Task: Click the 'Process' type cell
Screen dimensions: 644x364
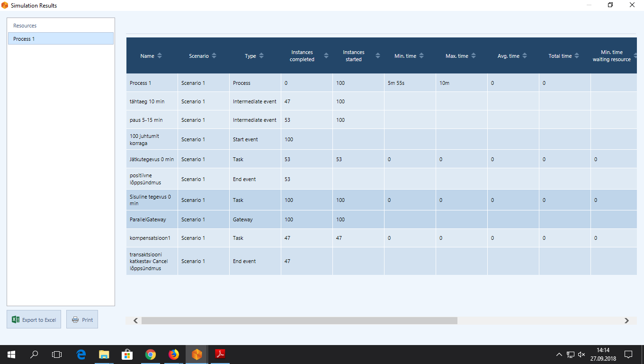Action: coord(255,83)
